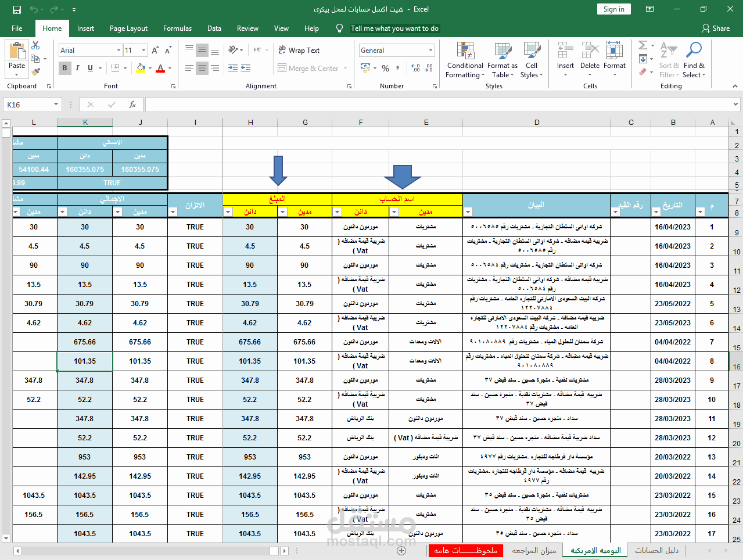Open filter dropdown on التاريخ column

(x=656, y=212)
